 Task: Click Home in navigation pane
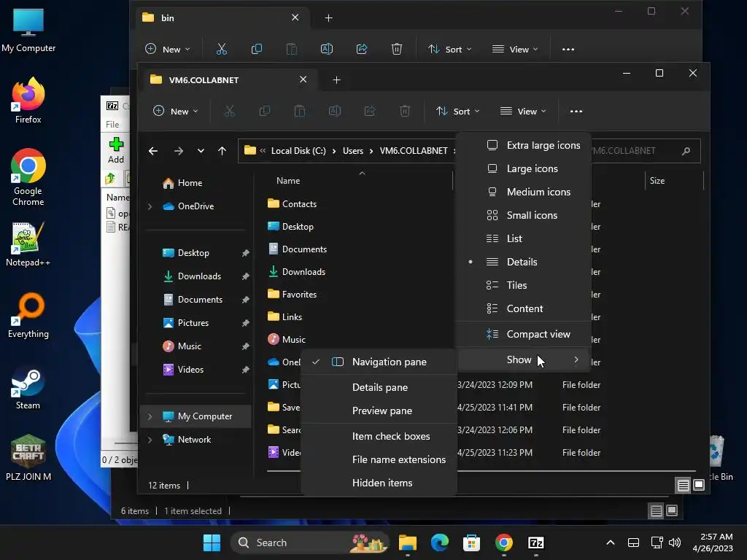tap(190, 183)
